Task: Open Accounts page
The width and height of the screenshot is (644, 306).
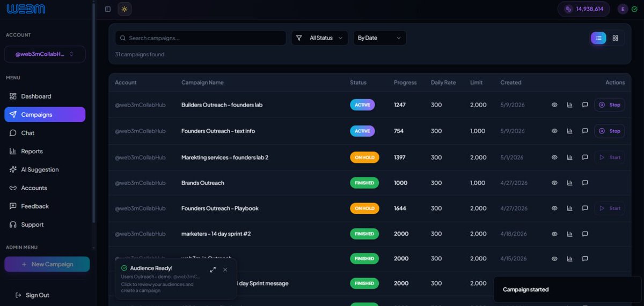Action: pyautogui.click(x=45, y=188)
